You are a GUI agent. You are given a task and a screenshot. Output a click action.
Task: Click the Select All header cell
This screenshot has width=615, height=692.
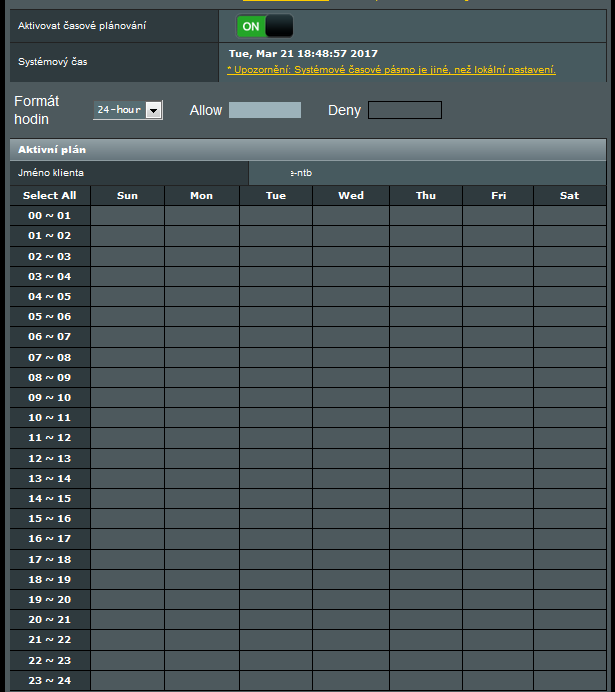[50, 196]
